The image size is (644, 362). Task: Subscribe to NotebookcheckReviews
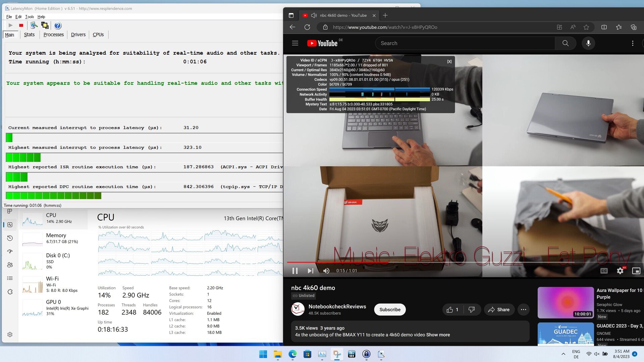(x=390, y=310)
